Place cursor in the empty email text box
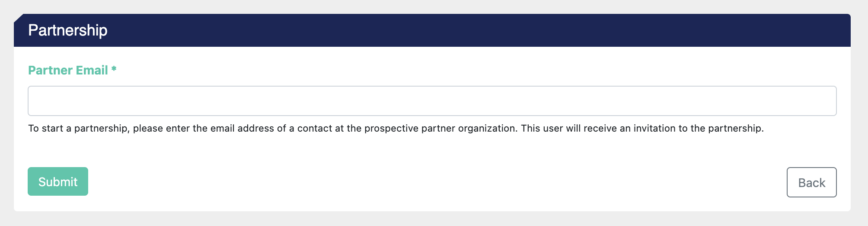 pyautogui.click(x=432, y=101)
